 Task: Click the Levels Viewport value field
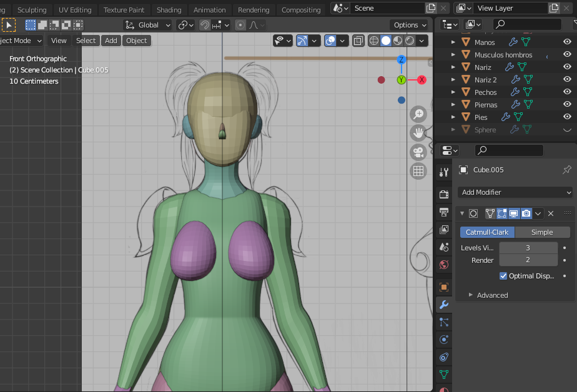pyautogui.click(x=528, y=248)
